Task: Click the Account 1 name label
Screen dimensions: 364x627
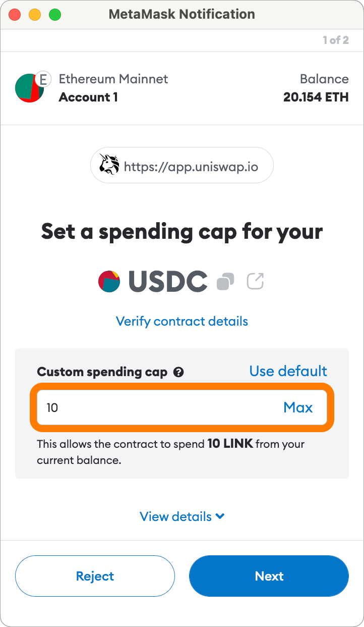Action: coord(88,97)
